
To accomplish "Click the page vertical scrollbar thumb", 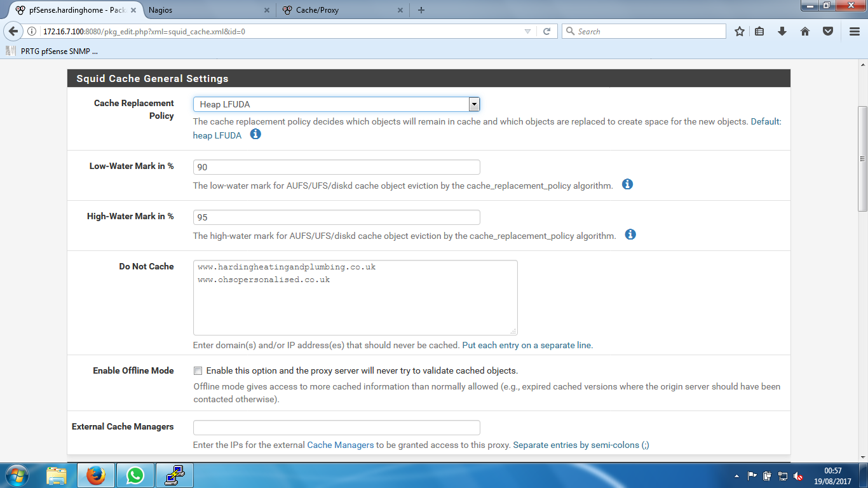I will coord(862,159).
